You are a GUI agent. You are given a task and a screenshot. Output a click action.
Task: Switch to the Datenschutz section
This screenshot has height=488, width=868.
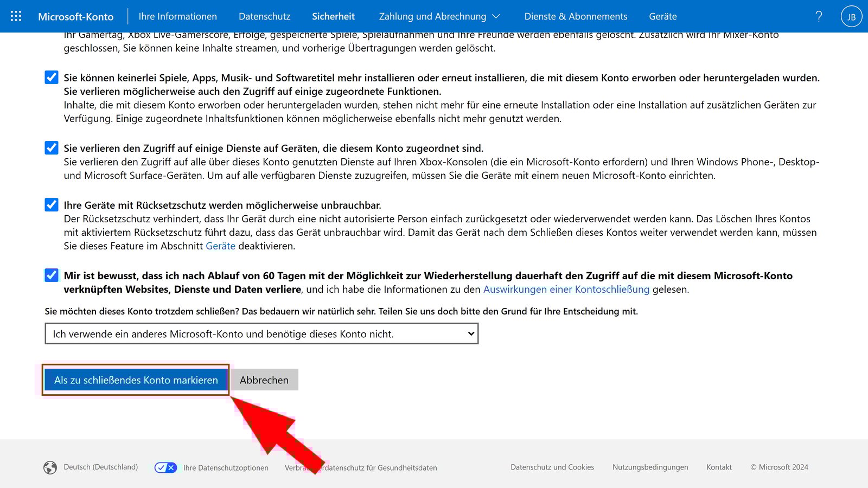264,16
